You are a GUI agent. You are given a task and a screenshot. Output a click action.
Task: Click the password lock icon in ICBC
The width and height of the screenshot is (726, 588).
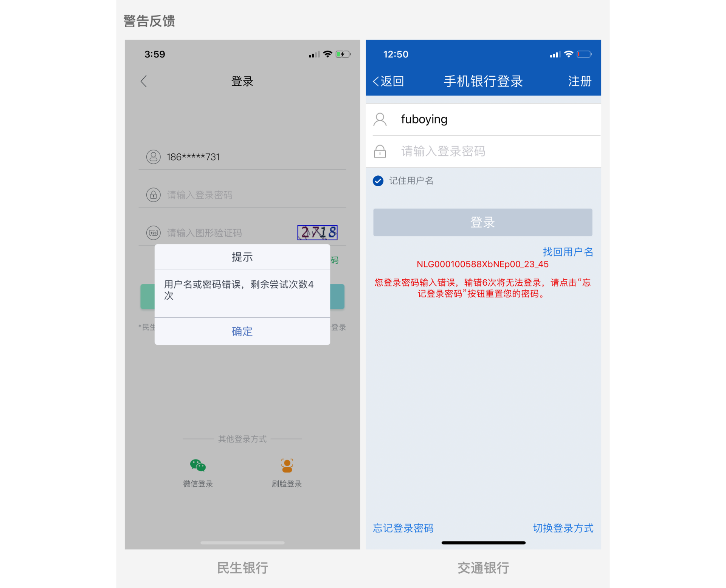tap(381, 151)
